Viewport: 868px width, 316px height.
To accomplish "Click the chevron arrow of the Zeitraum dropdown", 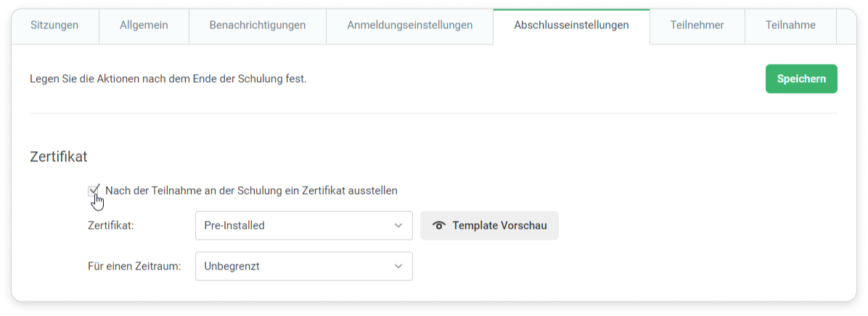I will pos(398,266).
